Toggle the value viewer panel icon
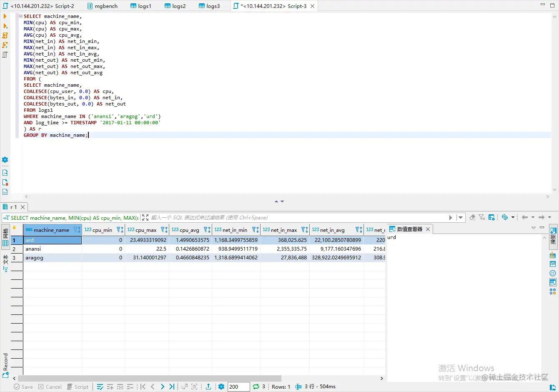The height and width of the screenshot is (392, 559). point(553,282)
